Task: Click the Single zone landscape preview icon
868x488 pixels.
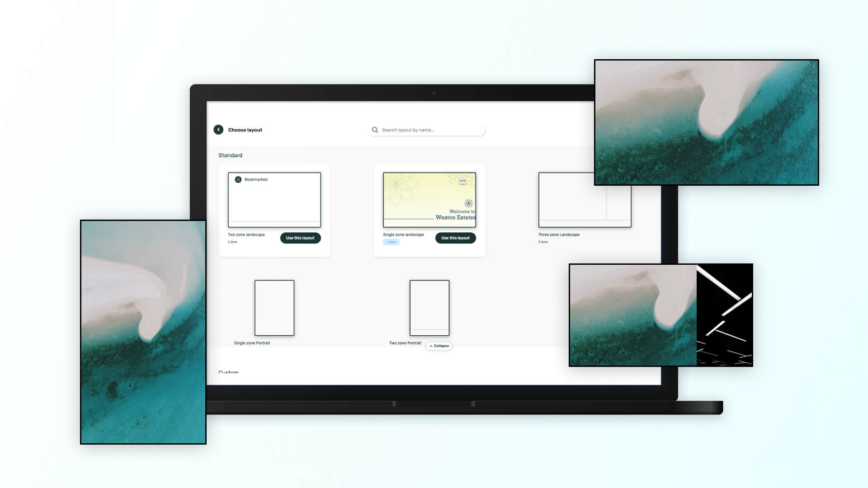Action: [x=429, y=200]
